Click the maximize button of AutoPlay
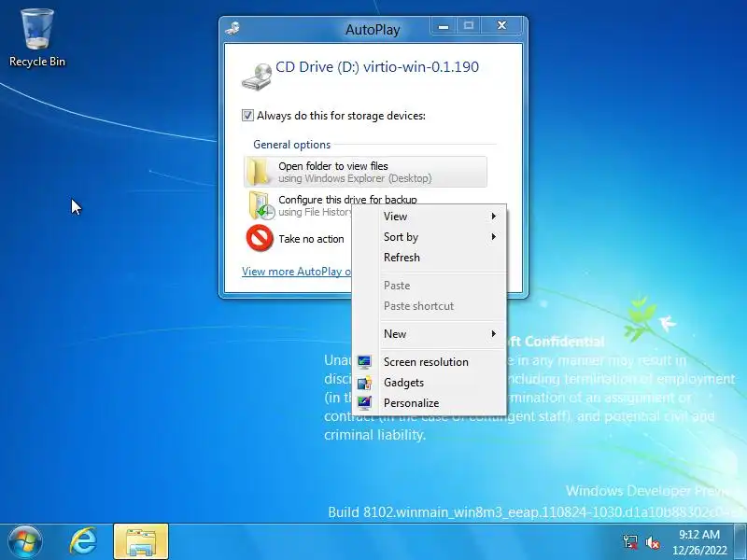This screenshot has width=747, height=560. 469,25
